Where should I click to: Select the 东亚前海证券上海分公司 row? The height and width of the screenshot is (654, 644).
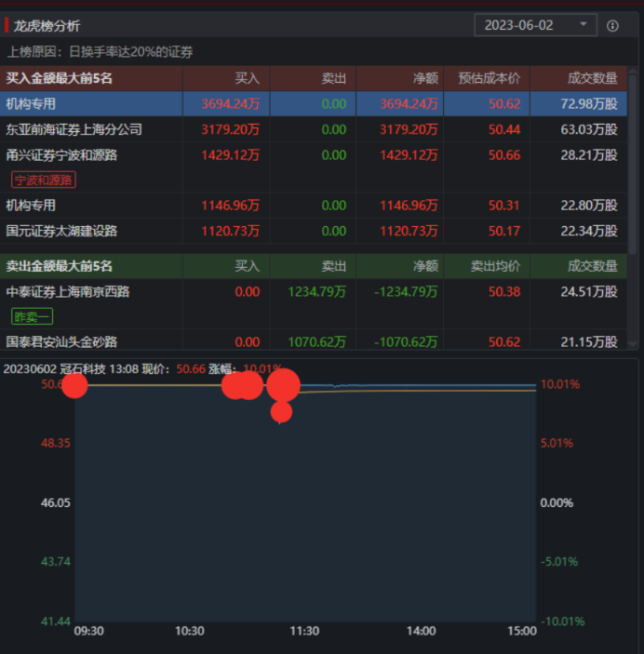click(x=314, y=129)
